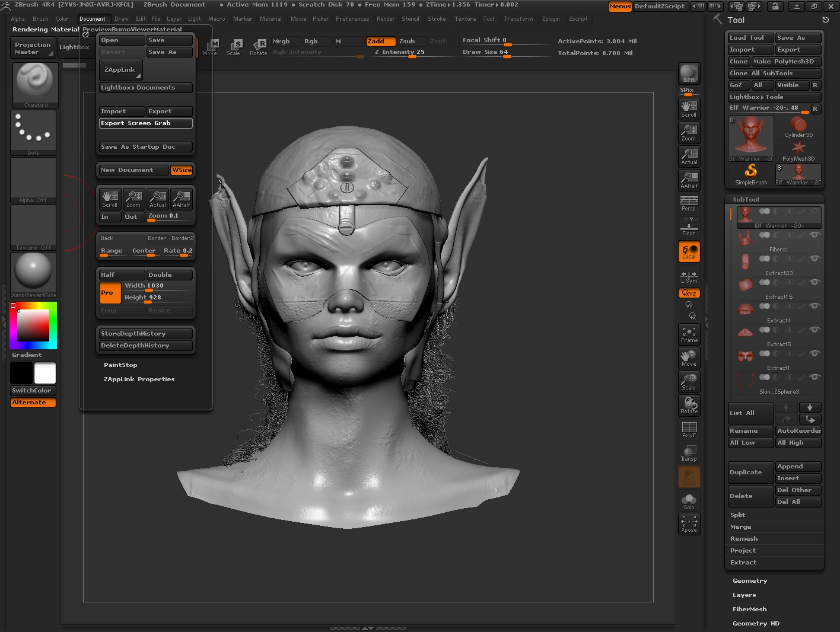Screen dimensions: 840x632
Task: Open the Dots stroke selector
Action: pyautogui.click(x=34, y=133)
